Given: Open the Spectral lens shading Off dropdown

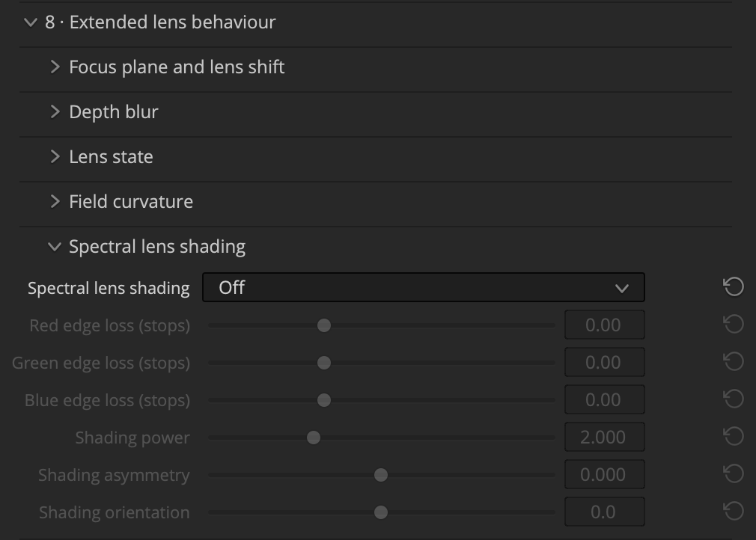Looking at the screenshot, I should pos(424,288).
